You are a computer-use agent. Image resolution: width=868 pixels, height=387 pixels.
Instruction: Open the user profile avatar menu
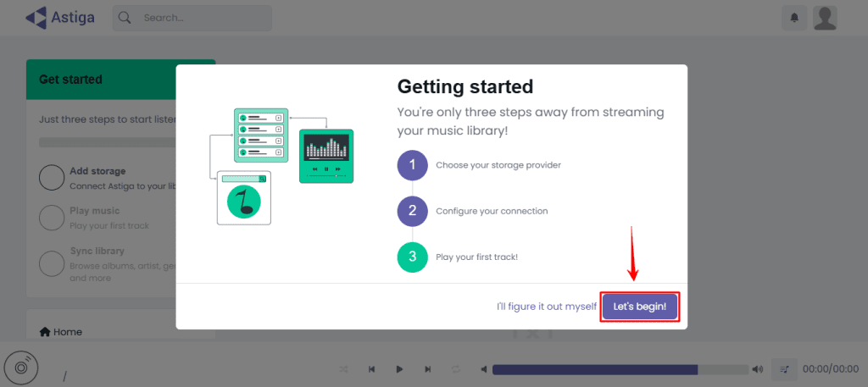[x=825, y=18]
